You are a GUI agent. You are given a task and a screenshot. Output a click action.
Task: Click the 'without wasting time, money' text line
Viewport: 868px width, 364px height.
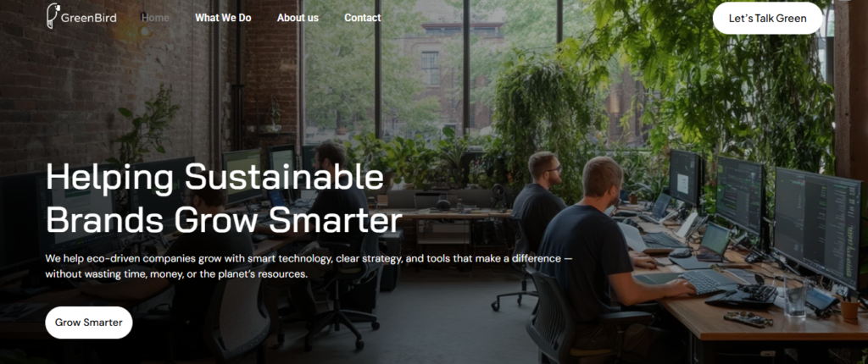(176, 274)
